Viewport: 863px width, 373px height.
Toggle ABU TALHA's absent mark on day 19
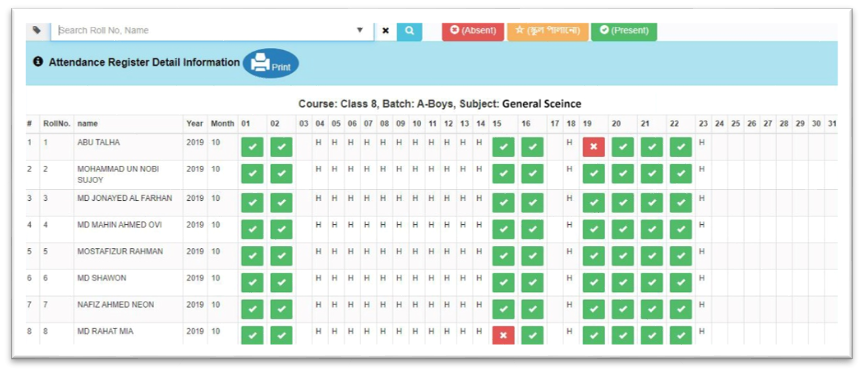(594, 147)
